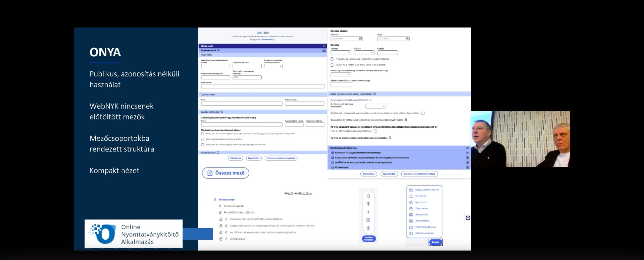This screenshot has height=260, width=644.
Task: Choose Teljes nézet from the functions menu
Action: (x=421, y=208)
